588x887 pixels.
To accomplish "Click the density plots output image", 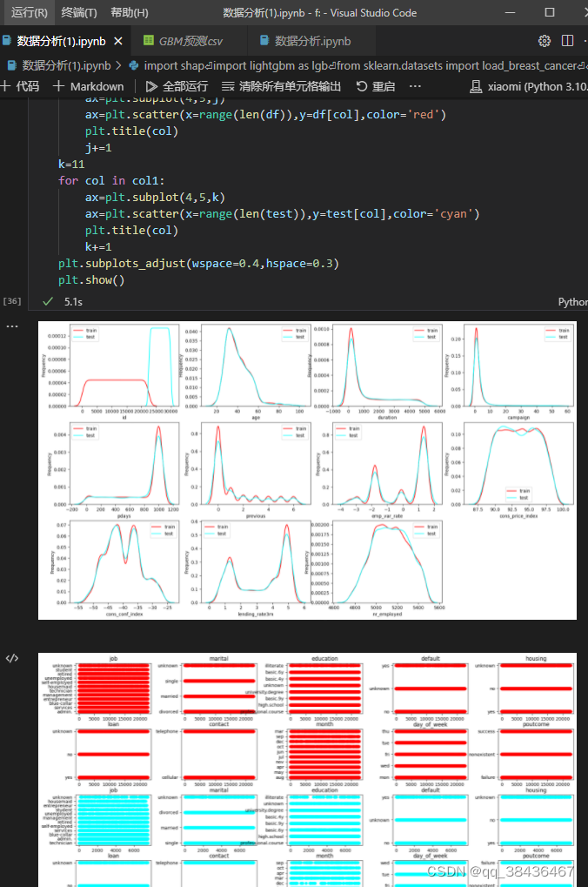I will coord(308,471).
